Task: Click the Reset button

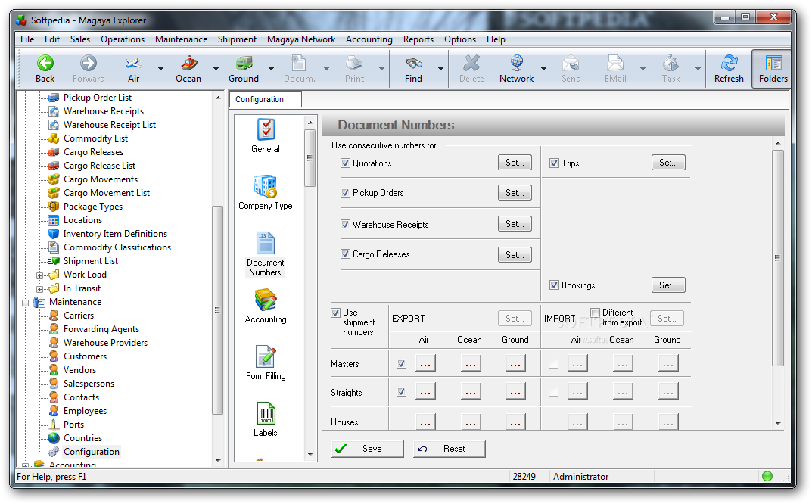Action: pyautogui.click(x=449, y=449)
